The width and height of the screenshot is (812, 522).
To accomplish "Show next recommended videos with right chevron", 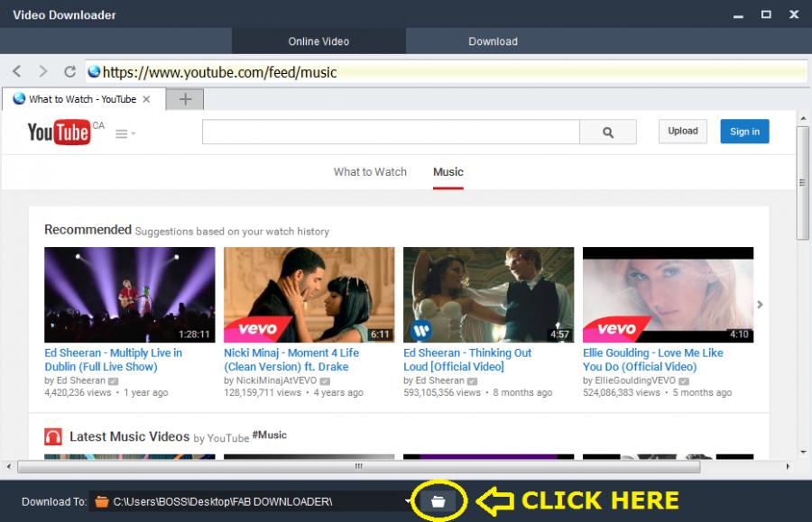I will pyautogui.click(x=760, y=304).
